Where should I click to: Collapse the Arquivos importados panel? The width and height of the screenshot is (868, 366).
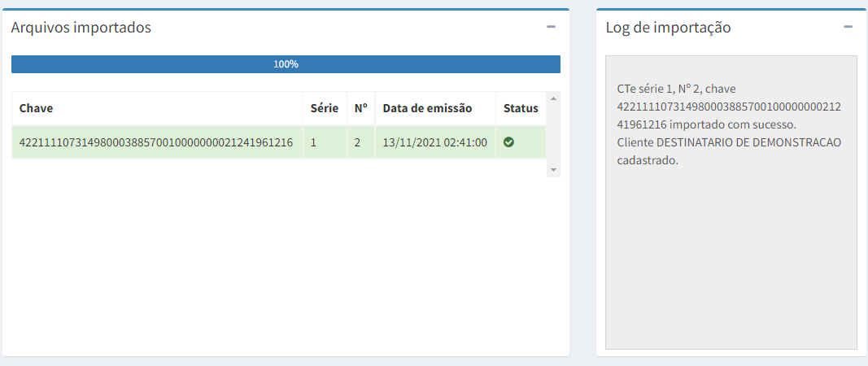(551, 27)
